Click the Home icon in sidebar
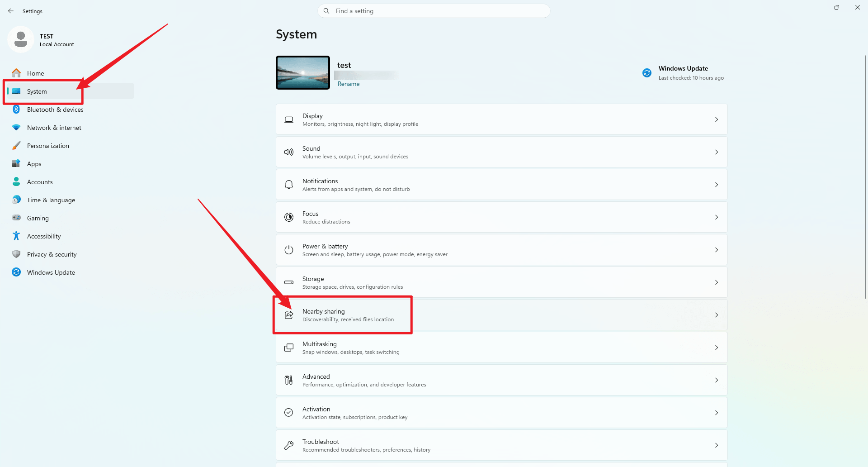Viewport: 868px width, 467px height. (16, 73)
